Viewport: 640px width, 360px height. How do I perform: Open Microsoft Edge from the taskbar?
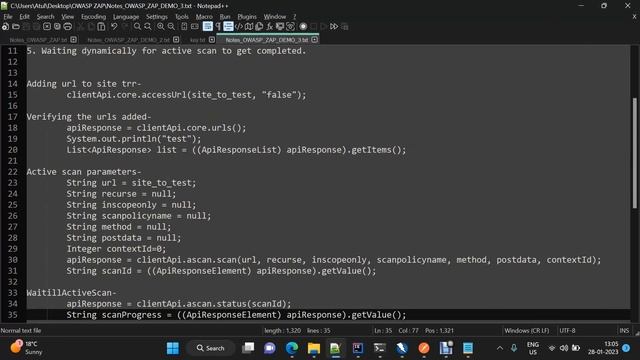[x=291, y=348]
